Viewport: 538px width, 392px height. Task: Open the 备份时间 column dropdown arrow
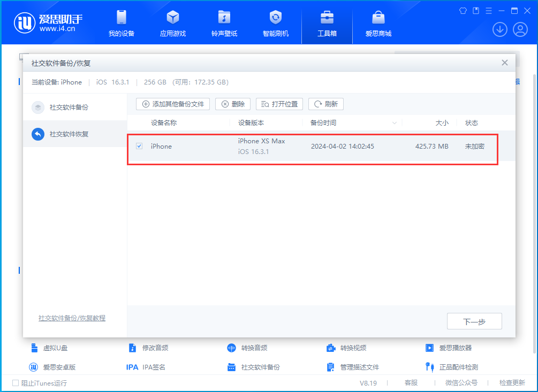[x=395, y=122]
